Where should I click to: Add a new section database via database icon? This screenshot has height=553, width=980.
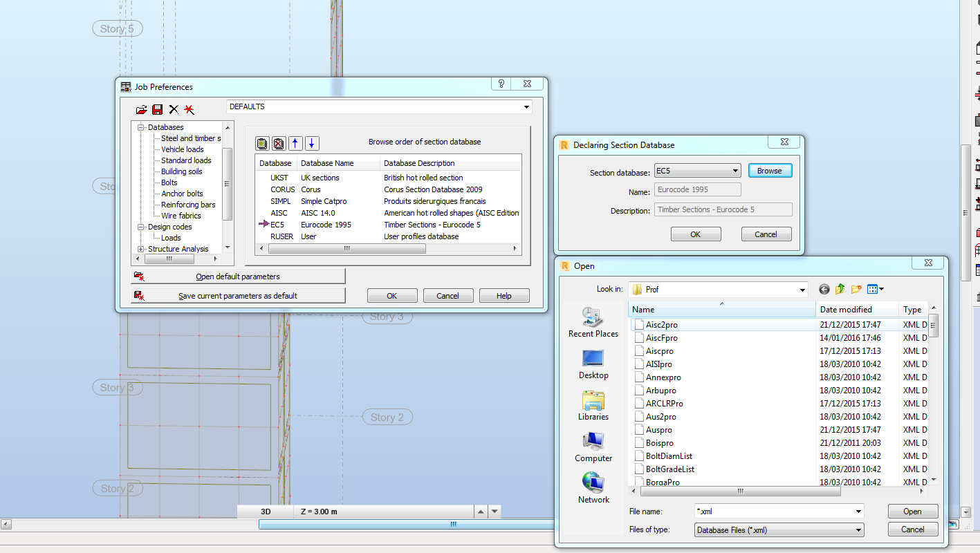click(x=262, y=143)
